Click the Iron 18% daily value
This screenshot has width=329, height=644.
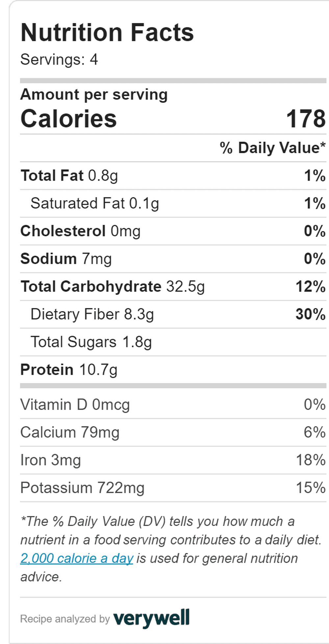pyautogui.click(x=310, y=460)
